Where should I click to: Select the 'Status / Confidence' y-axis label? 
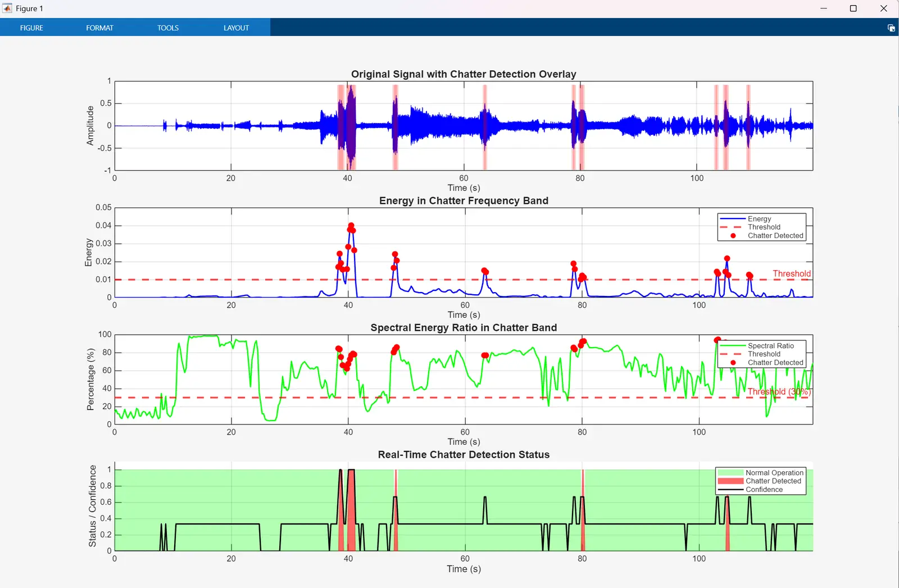point(92,506)
